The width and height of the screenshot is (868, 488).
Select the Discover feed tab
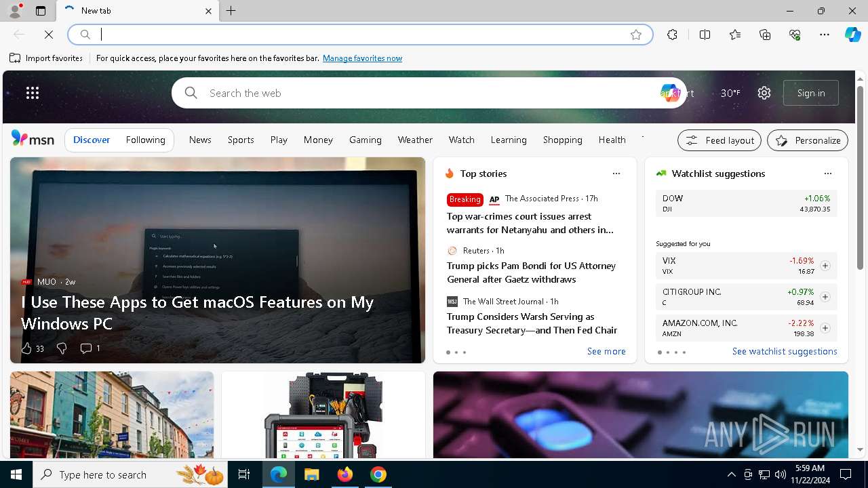[92, 140]
